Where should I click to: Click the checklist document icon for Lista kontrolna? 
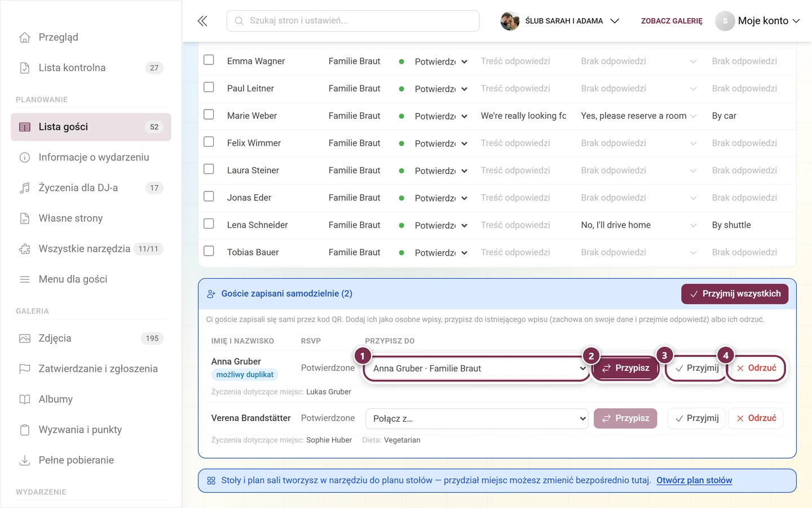(x=25, y=68)
